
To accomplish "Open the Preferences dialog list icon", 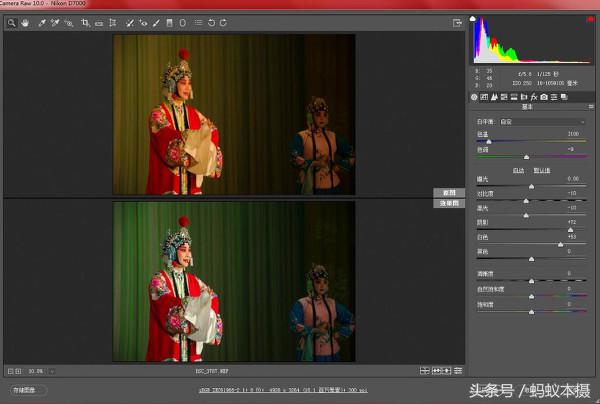I will point(198,23).
